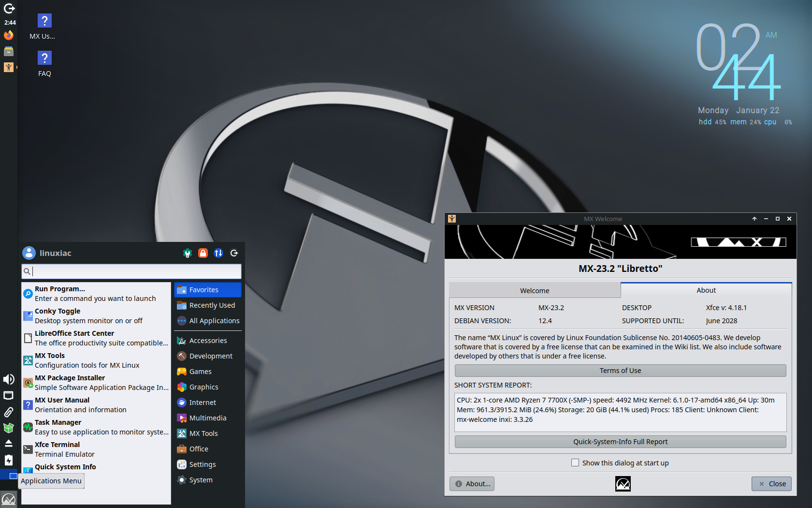Open the Multimedia category

pos(208,418)
